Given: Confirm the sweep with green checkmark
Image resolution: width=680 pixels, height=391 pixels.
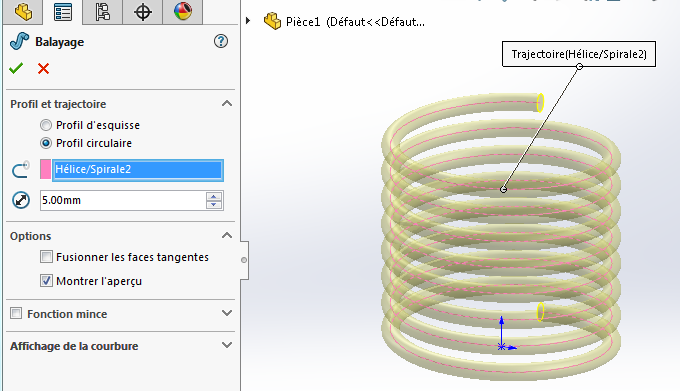Looking at the screenshot, I should pos(16,68).
